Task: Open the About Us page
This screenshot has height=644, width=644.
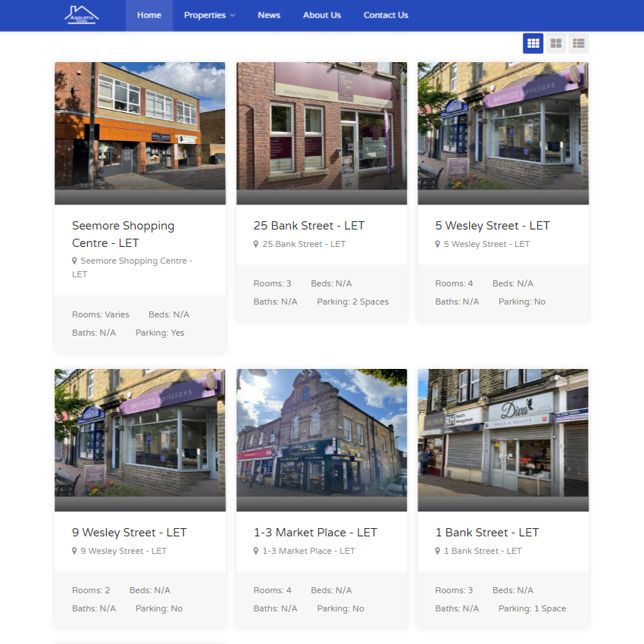Action: click(x=322, y=15)
